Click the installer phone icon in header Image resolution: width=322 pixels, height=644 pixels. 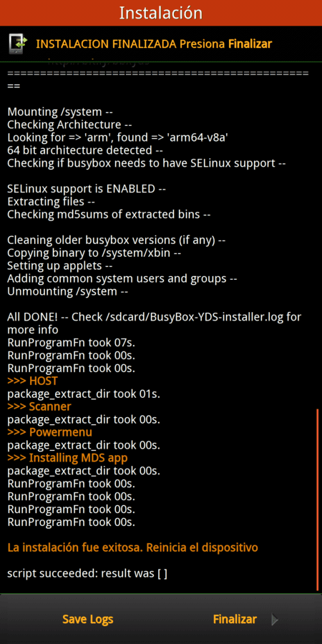coord(18,44)
